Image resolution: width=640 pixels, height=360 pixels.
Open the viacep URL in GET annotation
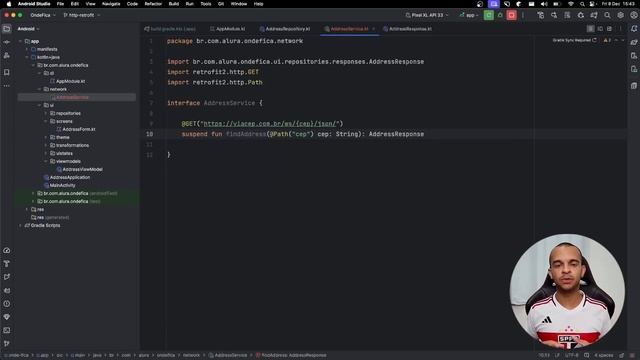(271, 124)
